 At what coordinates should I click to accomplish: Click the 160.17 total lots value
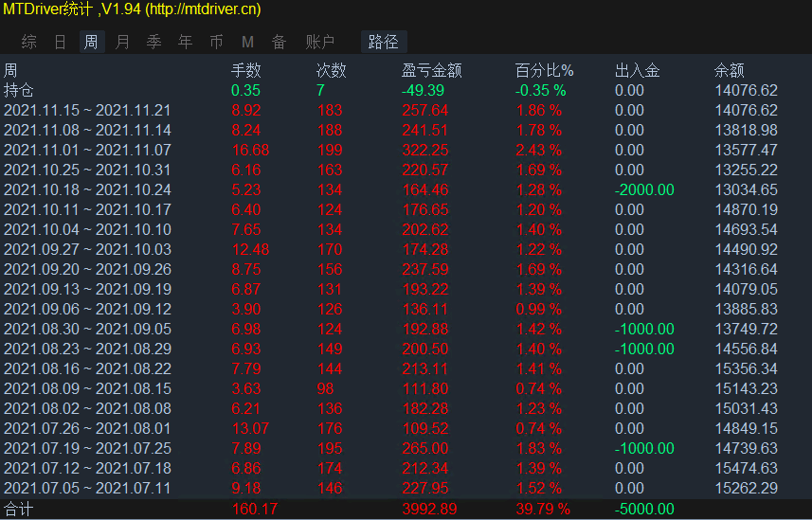pyautogui.click(x=255, y=510)
